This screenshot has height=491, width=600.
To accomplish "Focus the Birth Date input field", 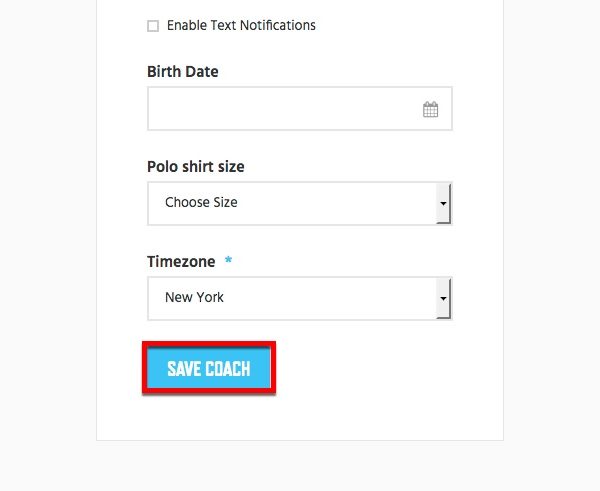I will tap(300, 109).
